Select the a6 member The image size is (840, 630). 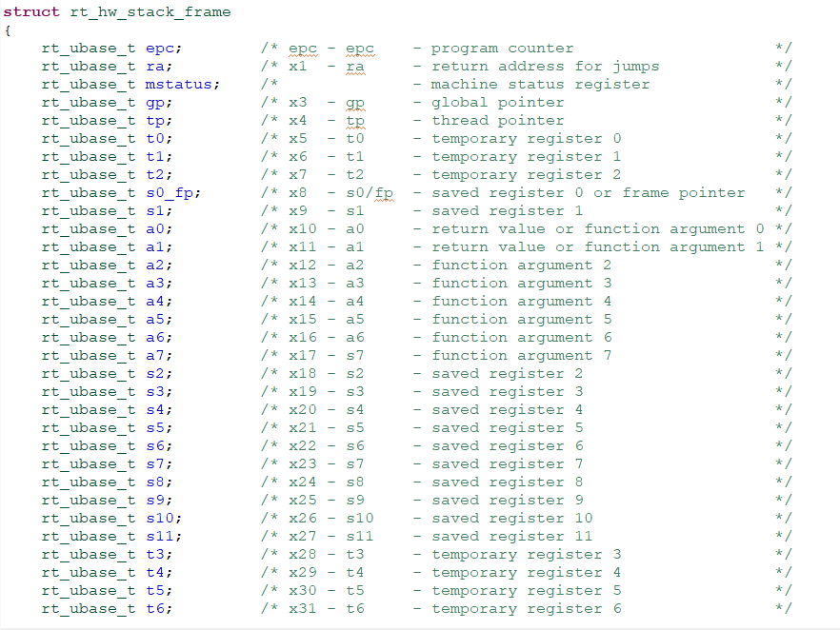tap(155, 338)
